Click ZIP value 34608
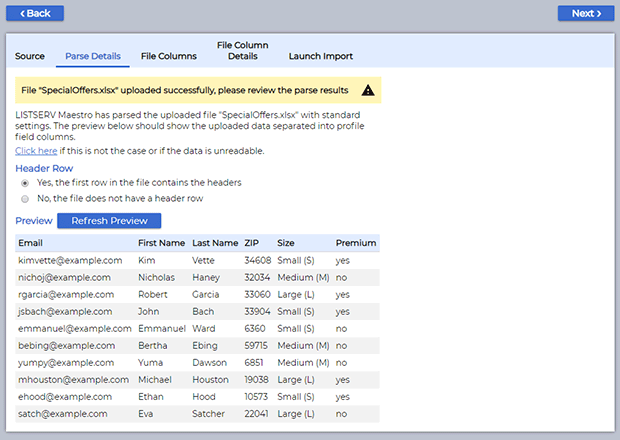This screenshot has height=440, width=620. 258,261
